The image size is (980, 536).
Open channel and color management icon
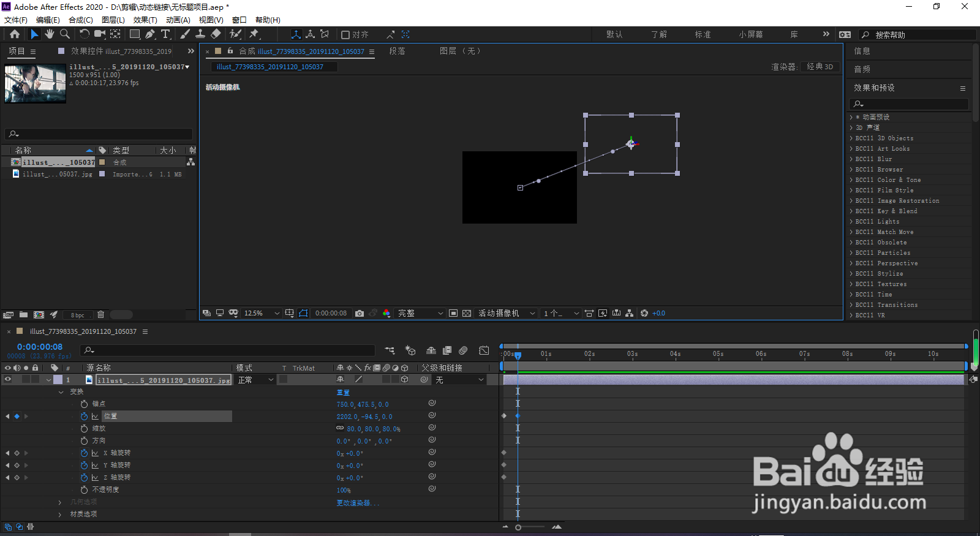point(386,313)
